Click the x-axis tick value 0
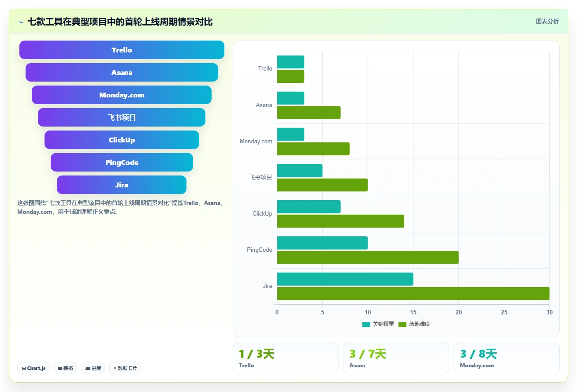This screenshot has height=392, width=577. 277,312
